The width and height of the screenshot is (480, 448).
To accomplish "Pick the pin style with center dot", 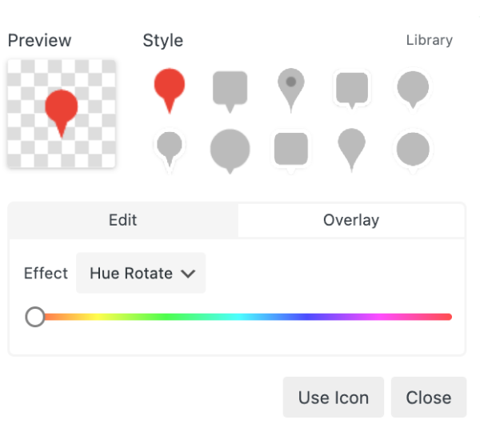I will coord(290,86).
